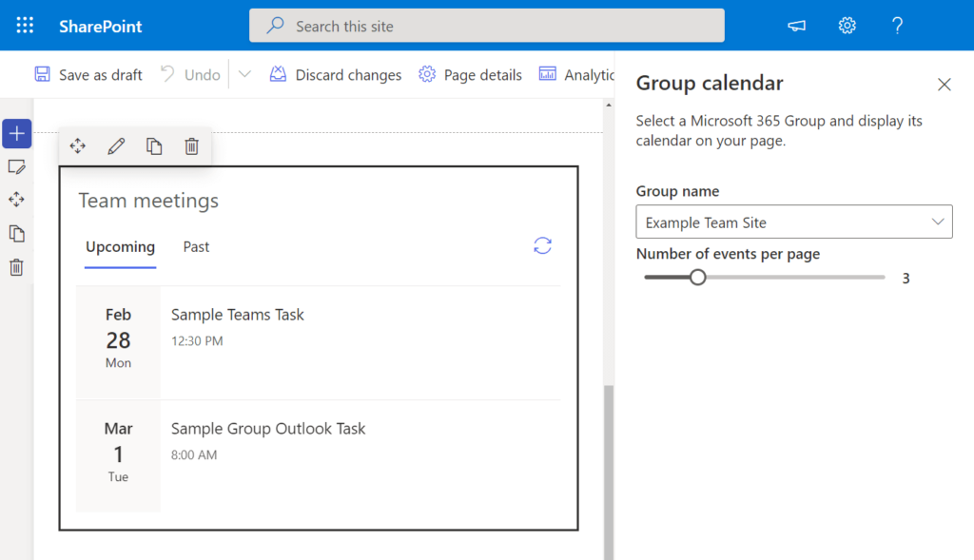974x560 pixels.
Task: Expand the undo options chevron
Action: (x=244, y=74)
